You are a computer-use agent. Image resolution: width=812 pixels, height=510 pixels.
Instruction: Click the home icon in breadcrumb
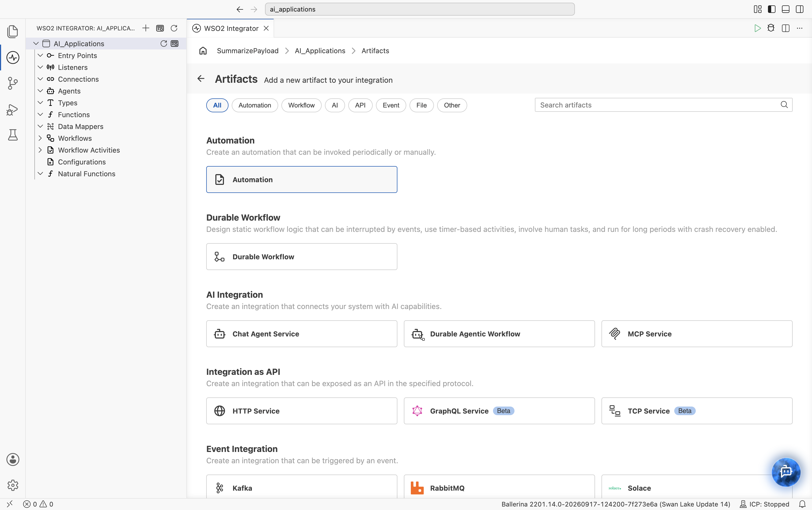(203, 51)
